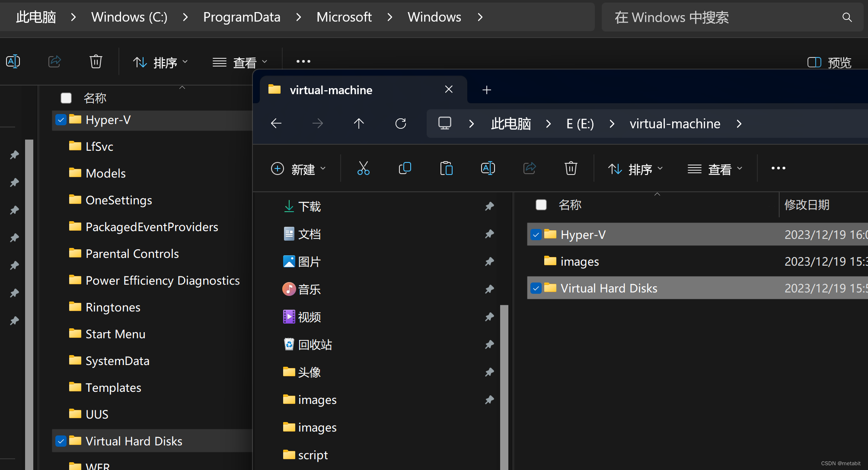868x470 pixels.
Task: Click the search magnifier icon in Windows search box
Action: (847, 17)
